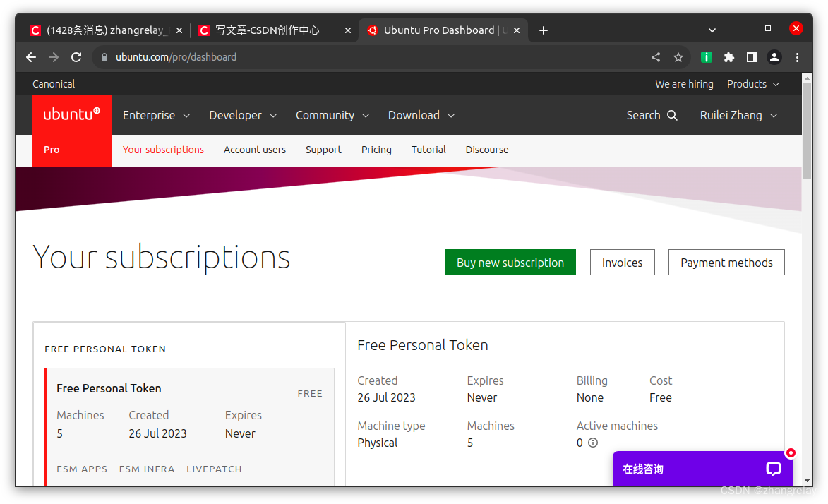Open the We are hiring link
The height and width of the screenshot is (504, 828).
685,84
